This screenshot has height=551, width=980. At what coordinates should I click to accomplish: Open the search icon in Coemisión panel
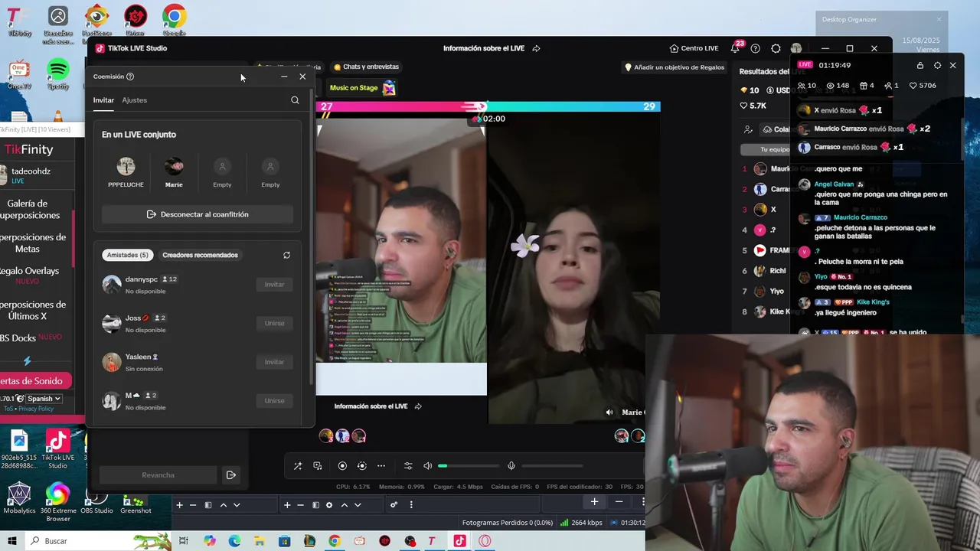coord(295,100)
